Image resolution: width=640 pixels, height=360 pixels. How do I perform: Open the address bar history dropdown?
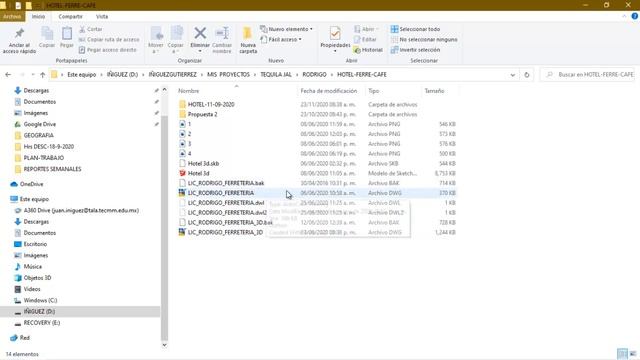click(x=513, y=75)
